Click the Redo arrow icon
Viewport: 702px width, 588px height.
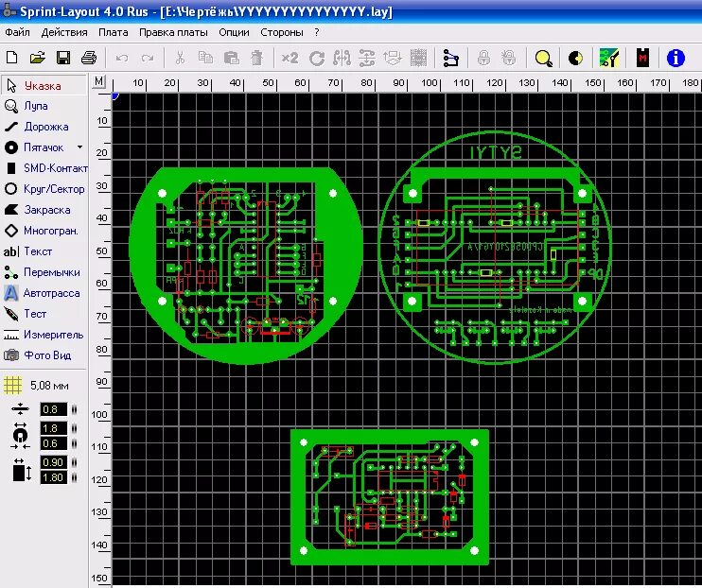click(x=148, y=59)
